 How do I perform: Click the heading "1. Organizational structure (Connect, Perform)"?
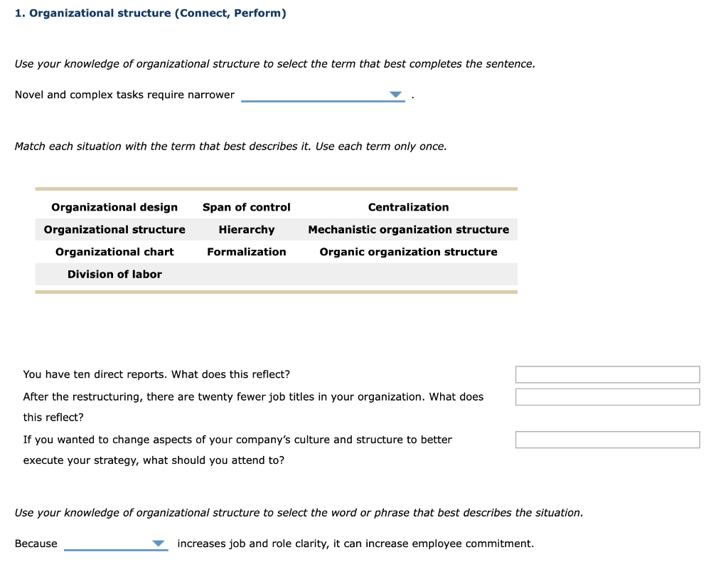[x=150, y=12]
